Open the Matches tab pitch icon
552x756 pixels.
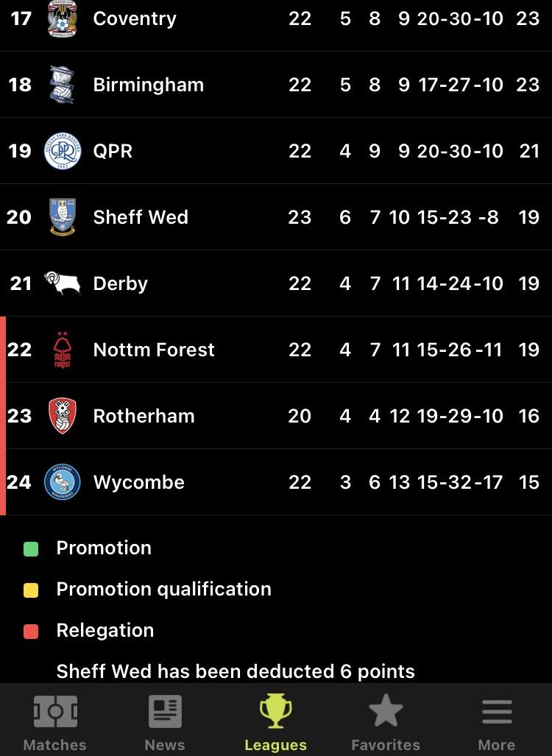55,711
